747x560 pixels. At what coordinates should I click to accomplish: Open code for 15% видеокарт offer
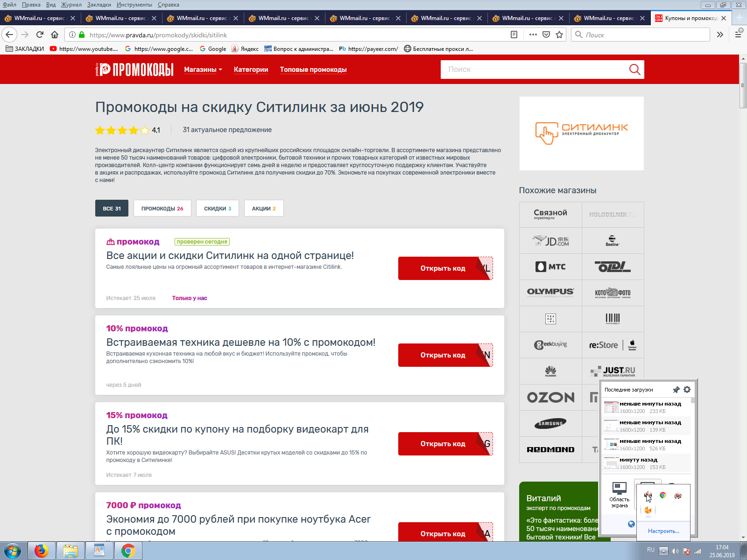click(445, 444)
